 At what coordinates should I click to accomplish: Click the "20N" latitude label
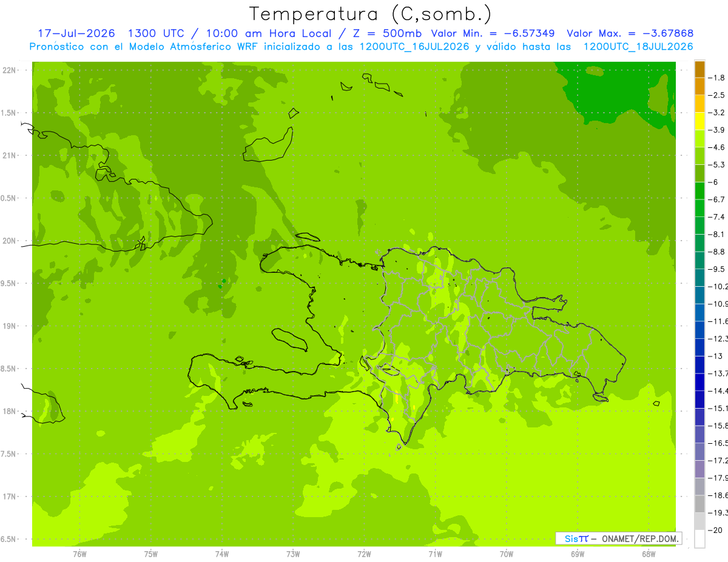pyautogui.click(x=10, y=241)
